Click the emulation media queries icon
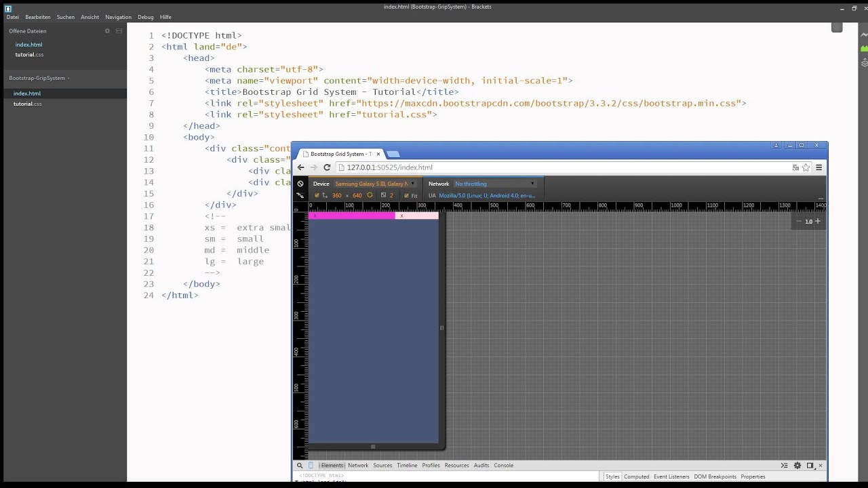This screenshot has width=868, height=488. [300, 195]
